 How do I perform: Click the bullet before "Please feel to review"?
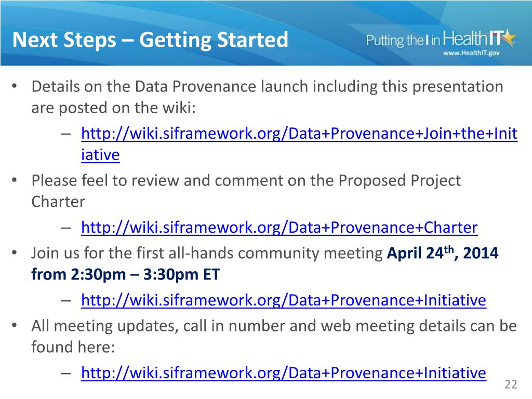tap(14, 179)
